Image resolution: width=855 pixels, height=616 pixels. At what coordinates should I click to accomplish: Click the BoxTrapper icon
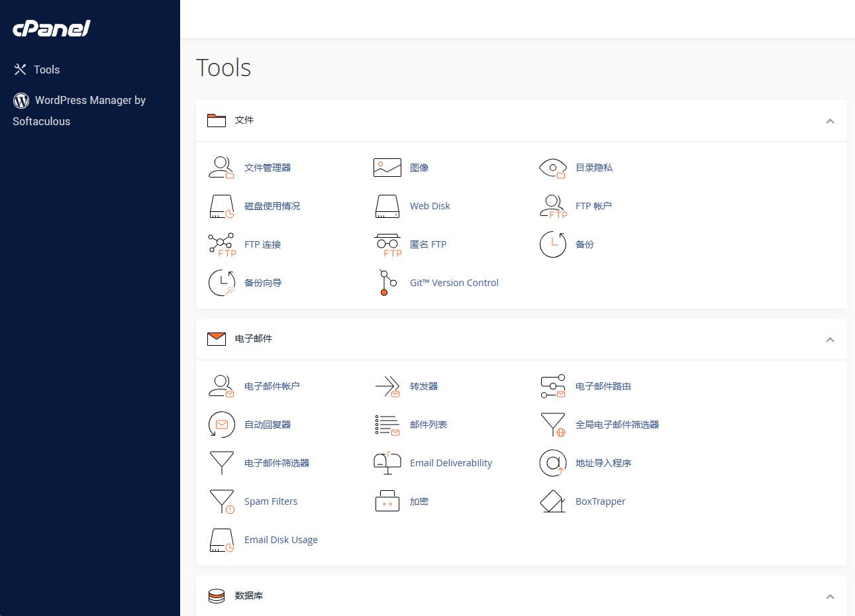tap(553, 501)
